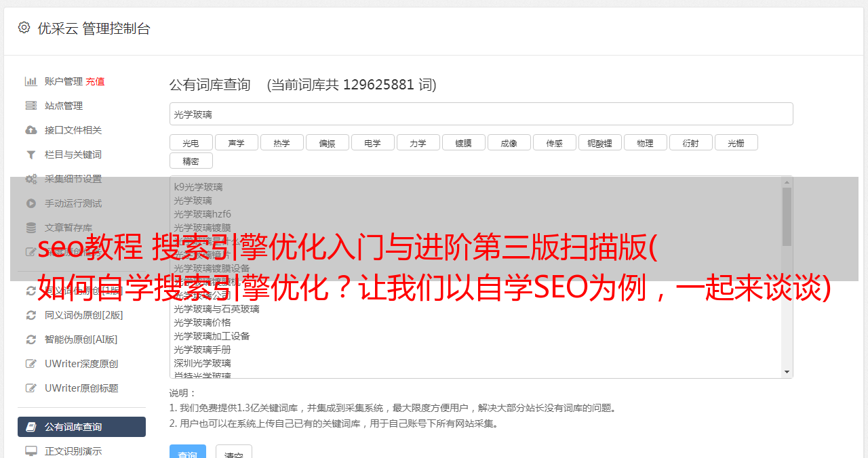Click the 充值 recharge link
This screenshot has width=868, height=458.
[x=95, y=81]
